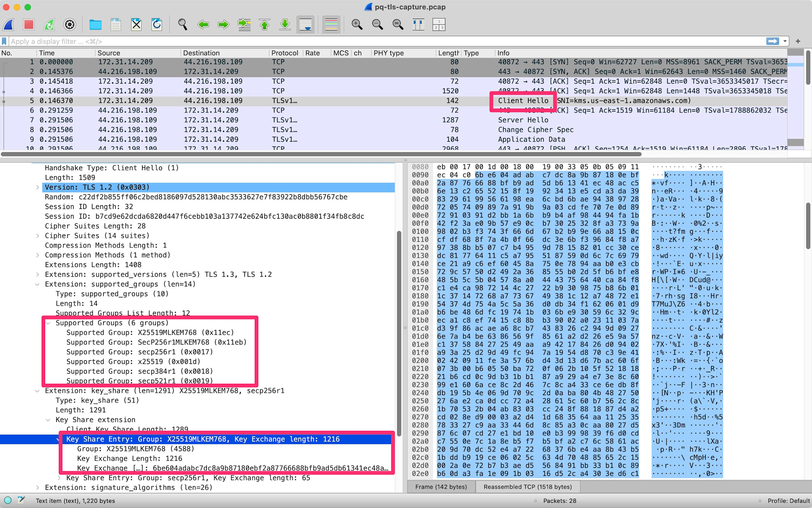
Task: Save the capture file with the document icon
Action: (116, 25)
